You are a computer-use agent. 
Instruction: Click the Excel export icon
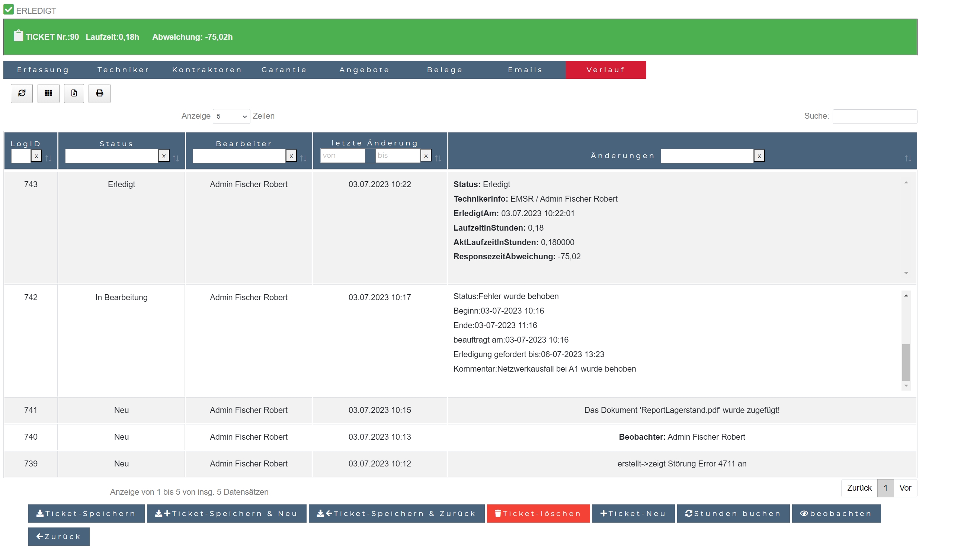(x=74, y=93)
